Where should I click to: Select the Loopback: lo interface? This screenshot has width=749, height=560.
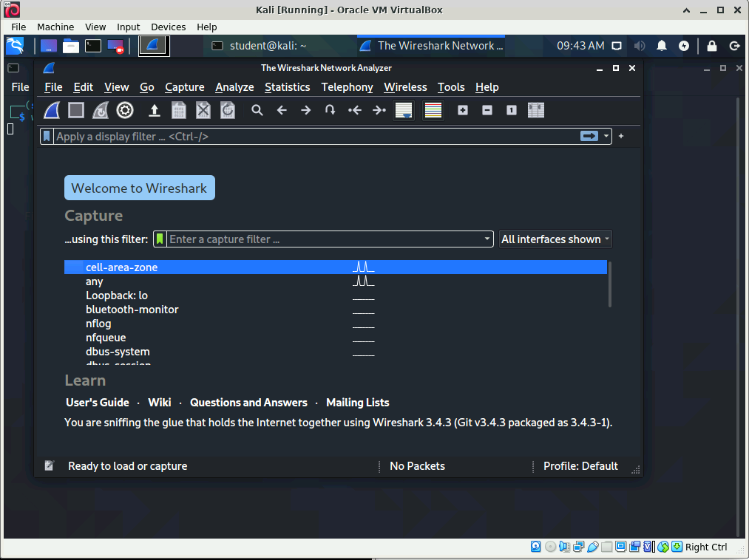pyautogui.click(x=336, y=296)
